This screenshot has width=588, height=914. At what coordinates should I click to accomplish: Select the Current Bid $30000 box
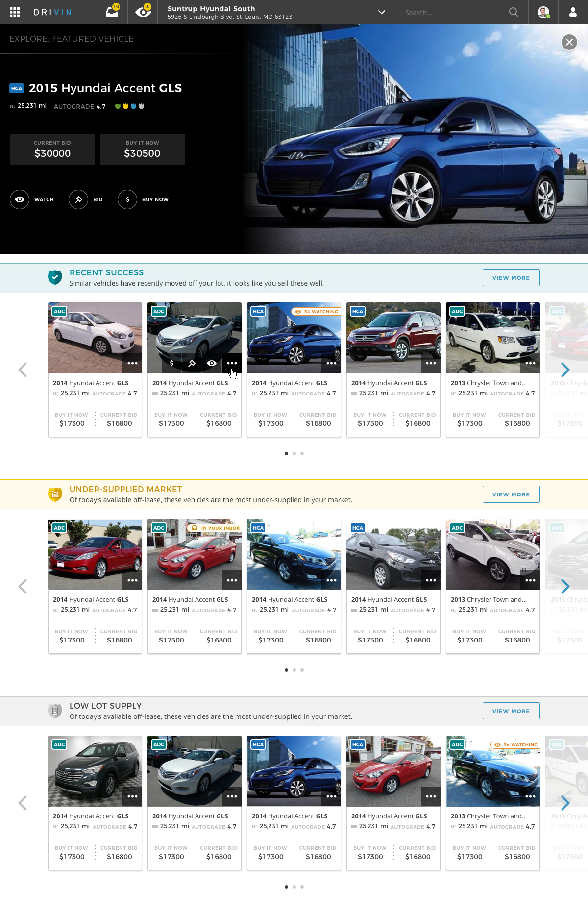pyautogui.click(x=52, y=149)
